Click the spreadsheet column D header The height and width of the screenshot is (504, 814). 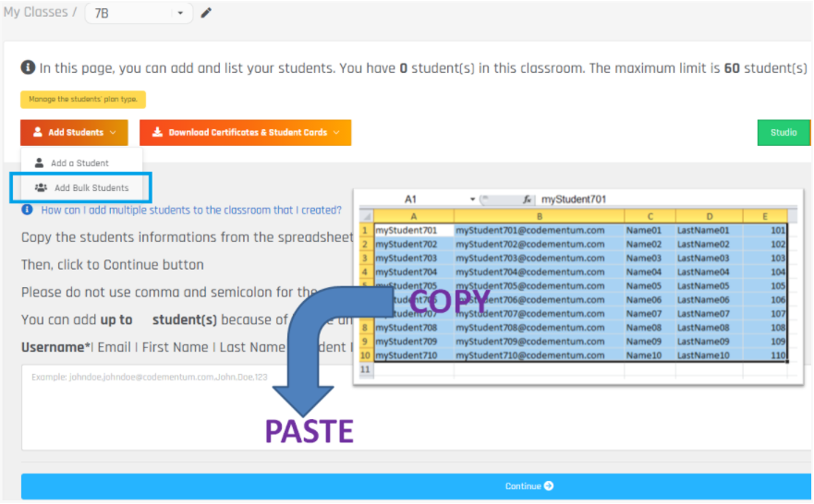pyautogui.click(x=709, y=216)
